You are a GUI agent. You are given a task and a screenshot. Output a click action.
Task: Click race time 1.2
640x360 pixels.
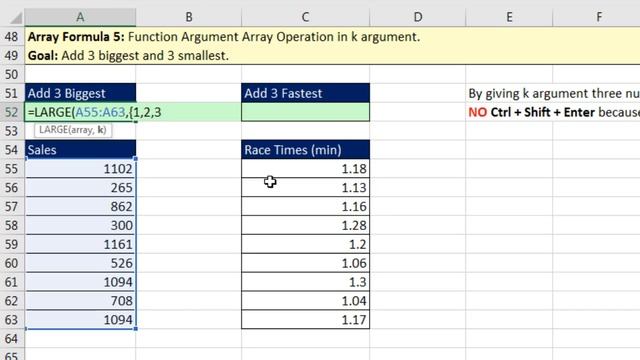pos(305,244)
